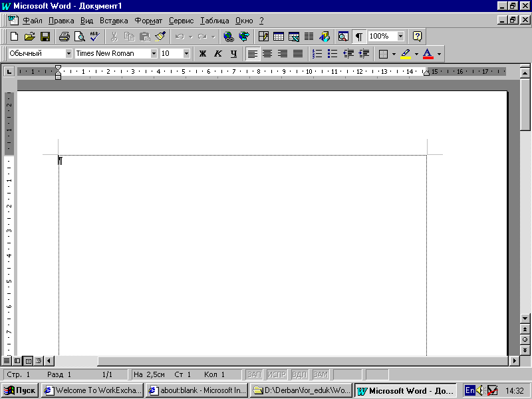Open the Drawing toolbar
Viewport: 532px width, 399px height.
tap(325, 37)
